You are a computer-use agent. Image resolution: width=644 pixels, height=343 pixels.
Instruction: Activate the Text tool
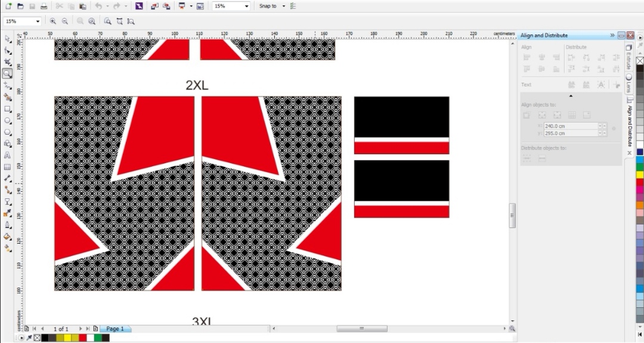(8, 155)
